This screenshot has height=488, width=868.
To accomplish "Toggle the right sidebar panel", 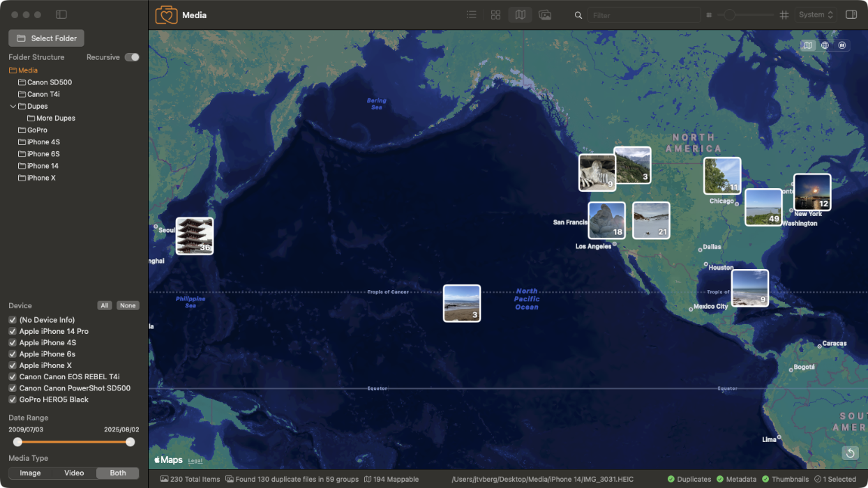I will [851, 14].
